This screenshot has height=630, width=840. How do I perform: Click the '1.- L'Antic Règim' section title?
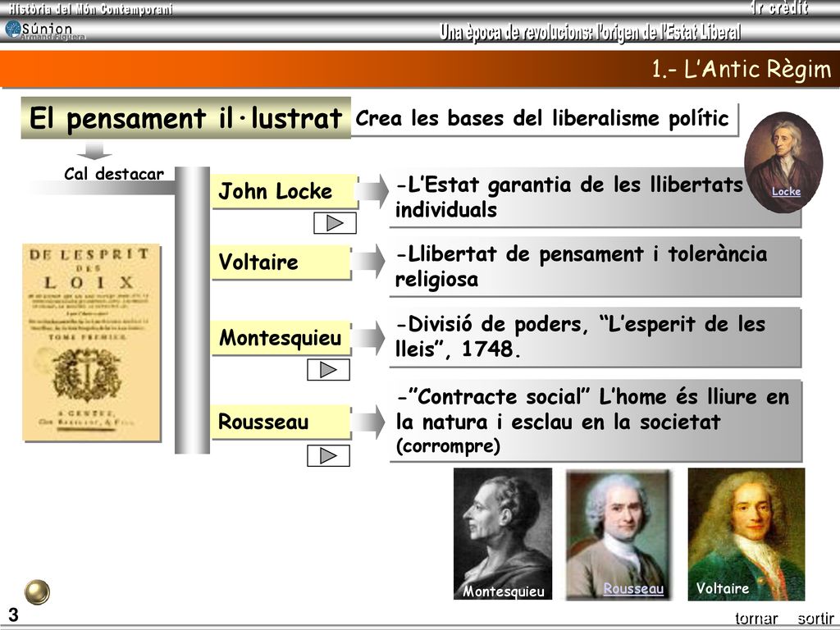[x=742, y=69]
